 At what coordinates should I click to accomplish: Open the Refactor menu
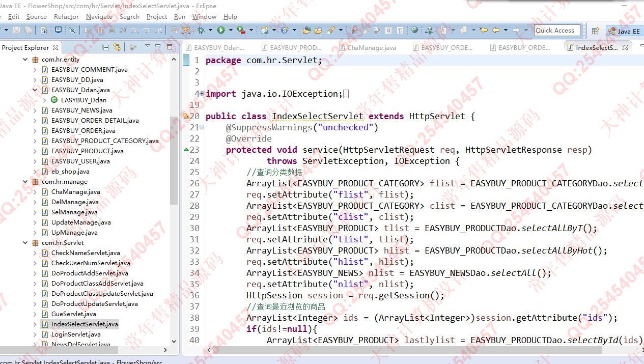[66, 16]
